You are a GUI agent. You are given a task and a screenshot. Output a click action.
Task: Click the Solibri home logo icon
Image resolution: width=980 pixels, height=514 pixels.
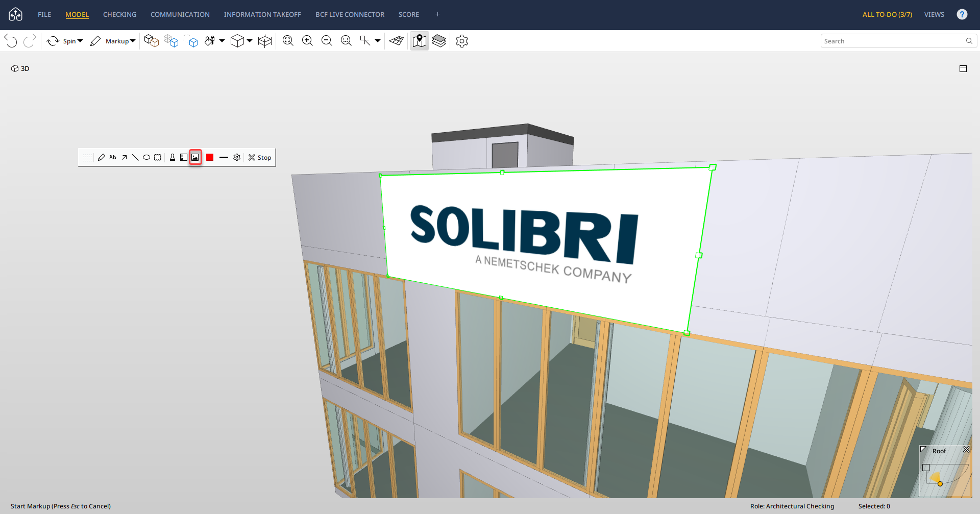tap(16, 14)
